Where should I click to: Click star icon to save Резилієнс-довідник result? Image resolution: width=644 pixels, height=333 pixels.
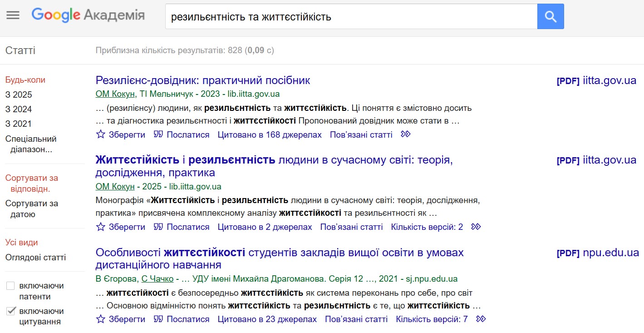click(x=101, y=134)
